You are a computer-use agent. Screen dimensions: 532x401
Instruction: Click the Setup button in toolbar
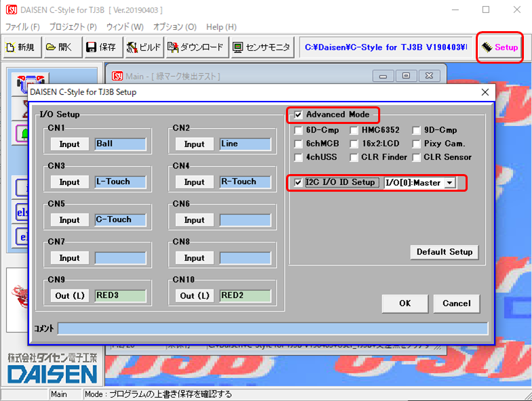click(x=499, y=47)
